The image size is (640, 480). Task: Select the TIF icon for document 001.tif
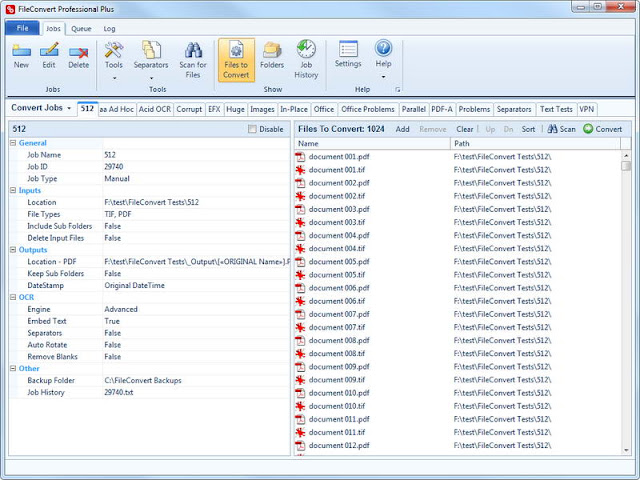pyautogui.click(x=300, y=170)
